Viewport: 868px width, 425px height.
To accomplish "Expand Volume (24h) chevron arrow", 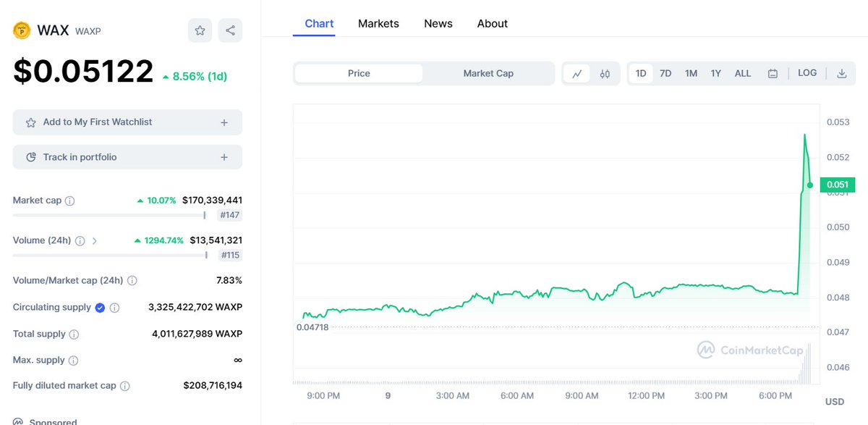I will point(95,240).
